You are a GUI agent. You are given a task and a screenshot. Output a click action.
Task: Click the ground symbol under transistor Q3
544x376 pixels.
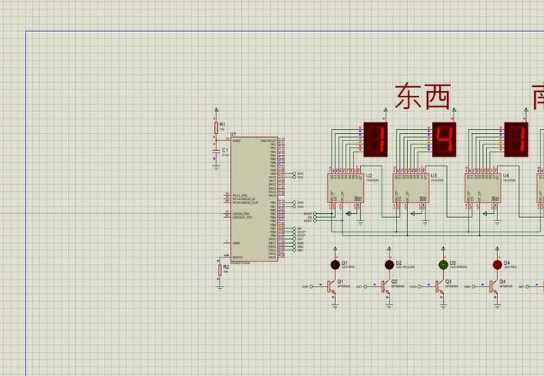(x=443, y=306)
